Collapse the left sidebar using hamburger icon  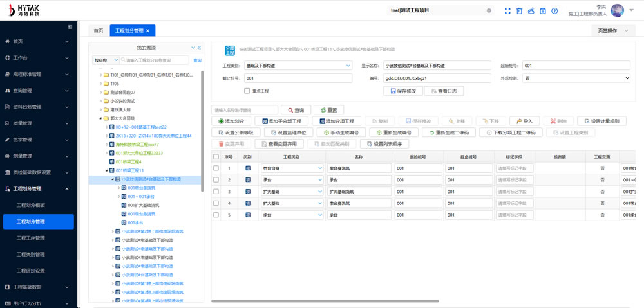tap(70, 27)
